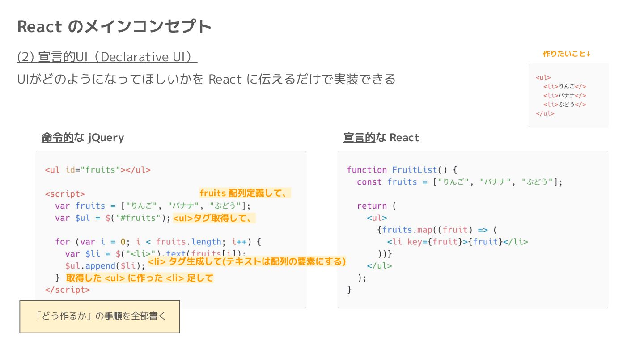Click the 'for (var i = 0; ...' loop line

158,242
